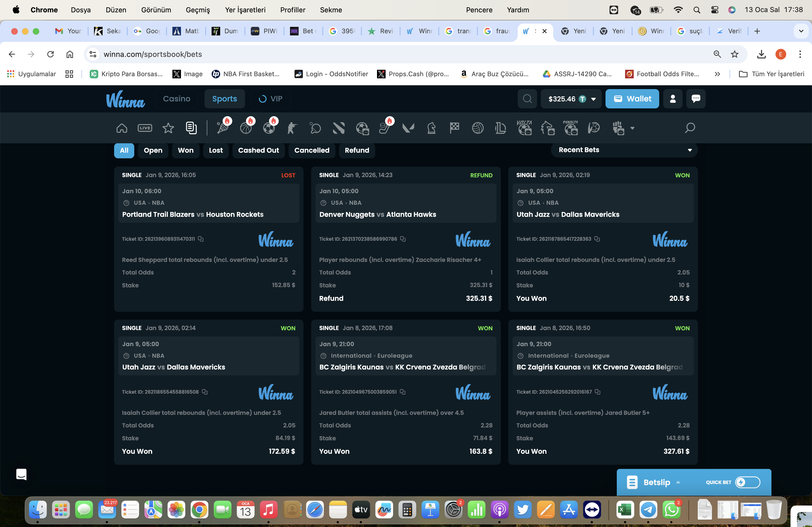Expand more sports dropdown arrow
The height and width of the screenshot is (527, 812).
tap(632, 129)
